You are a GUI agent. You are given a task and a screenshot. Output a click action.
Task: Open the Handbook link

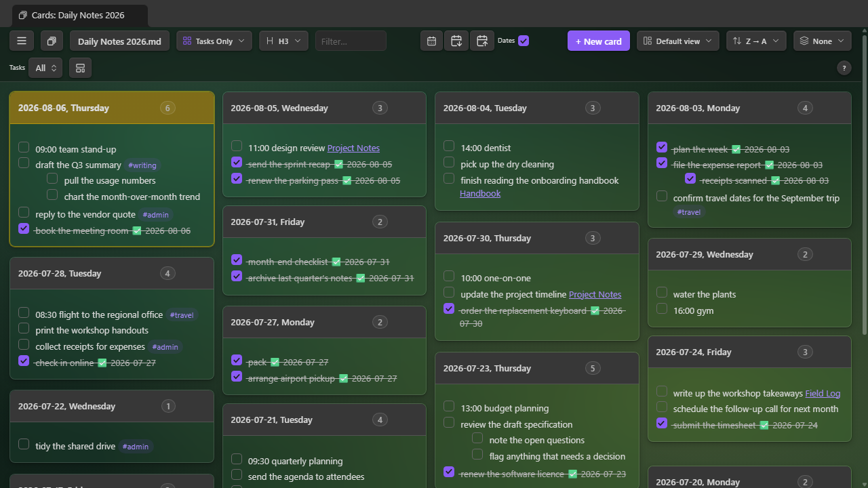(x=480, y=193)
